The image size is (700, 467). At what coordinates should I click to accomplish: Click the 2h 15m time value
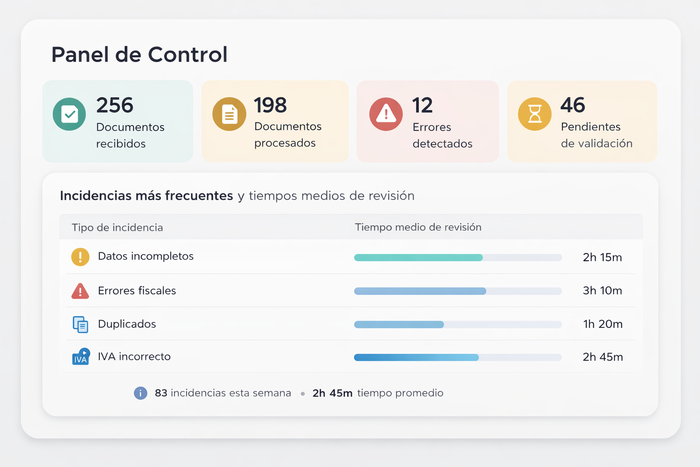coord(602,258)
